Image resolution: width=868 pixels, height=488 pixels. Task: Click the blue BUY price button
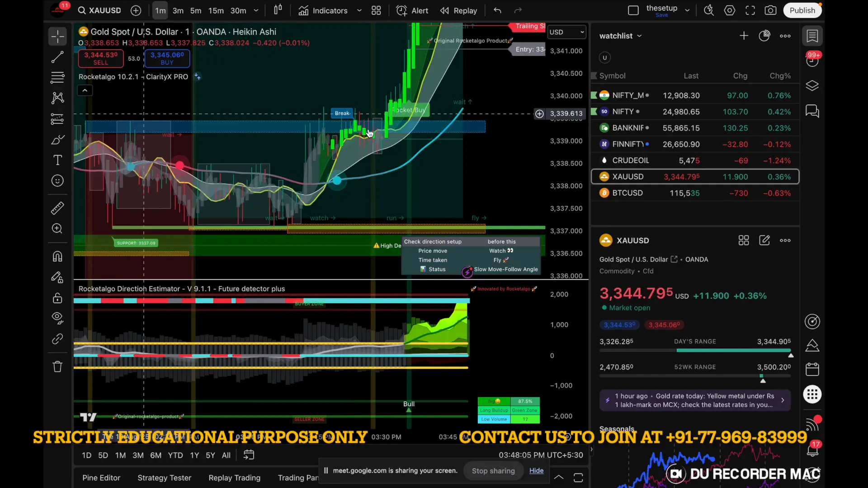(x=167, y=58)
